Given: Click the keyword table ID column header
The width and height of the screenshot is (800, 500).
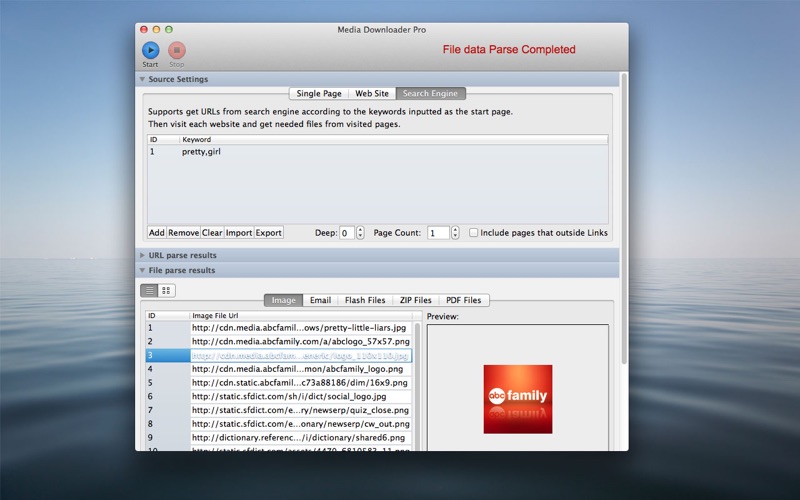Looking at the screenshot, I should pos(163,139).
